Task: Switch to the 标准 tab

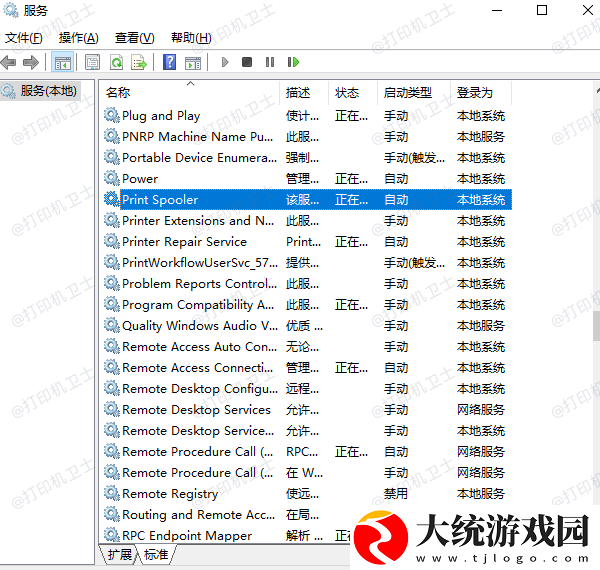Action: click(156, 554)
